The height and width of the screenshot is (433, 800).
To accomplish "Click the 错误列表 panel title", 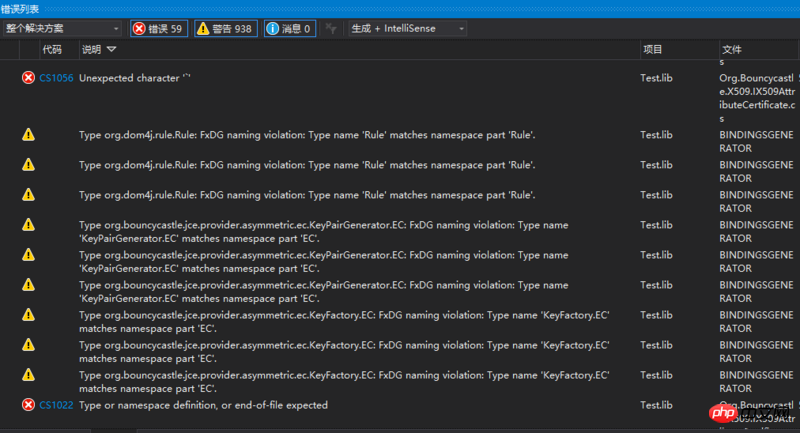I will point(20,9).
